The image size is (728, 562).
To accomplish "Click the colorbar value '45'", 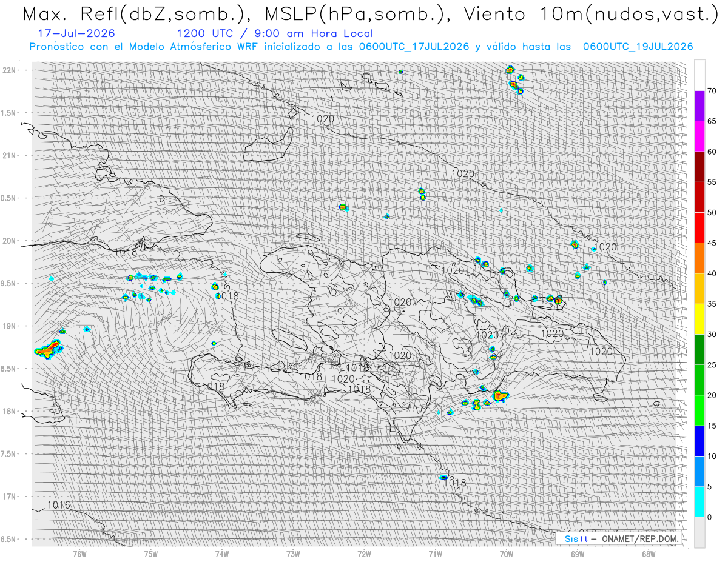I will 712,243.
